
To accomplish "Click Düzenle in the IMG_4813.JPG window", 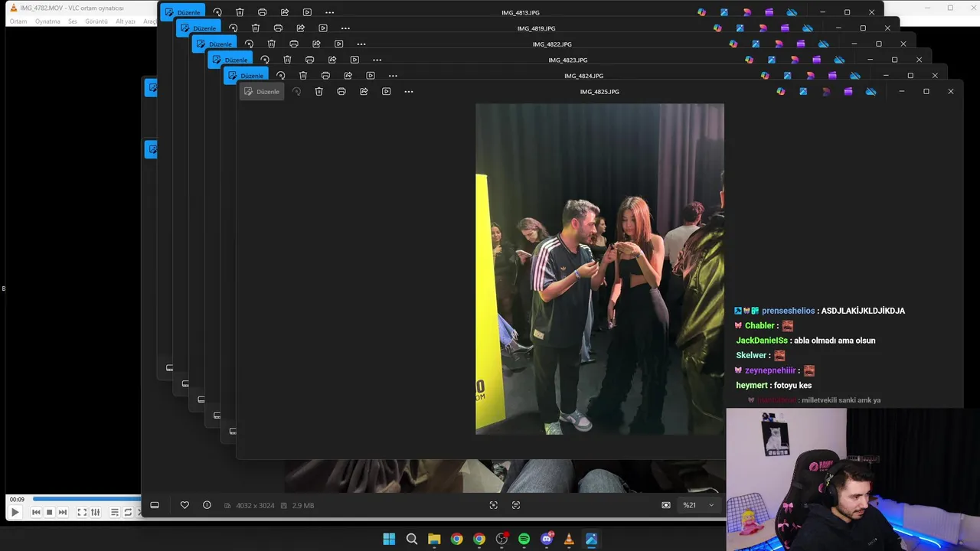I will point(183,12).
